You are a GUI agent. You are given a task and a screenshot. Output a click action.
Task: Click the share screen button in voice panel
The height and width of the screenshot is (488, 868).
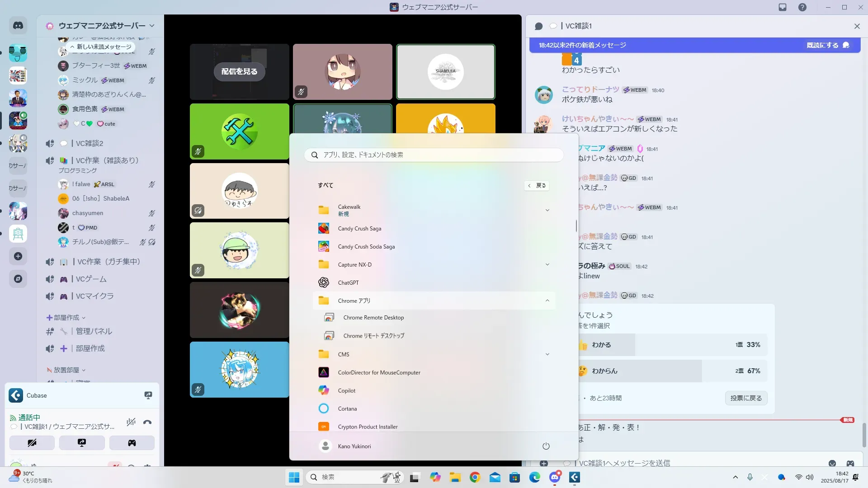pyautogui.click(x=82, y=443)
